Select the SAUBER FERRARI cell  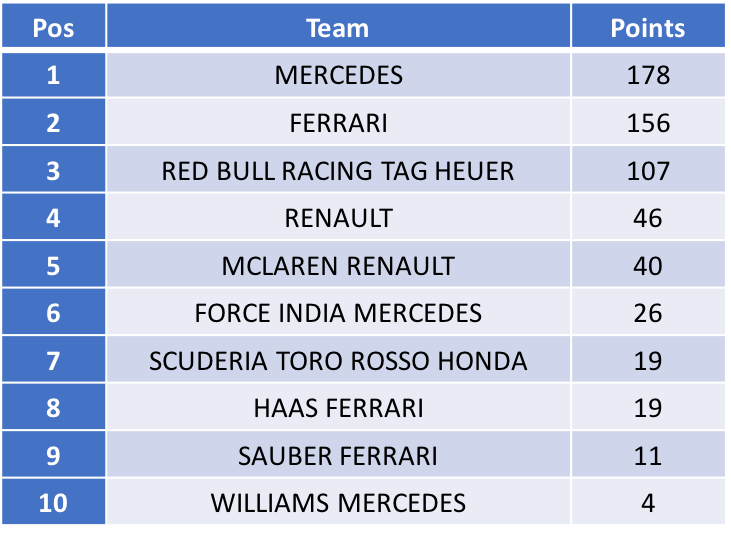tap(338, 455)
